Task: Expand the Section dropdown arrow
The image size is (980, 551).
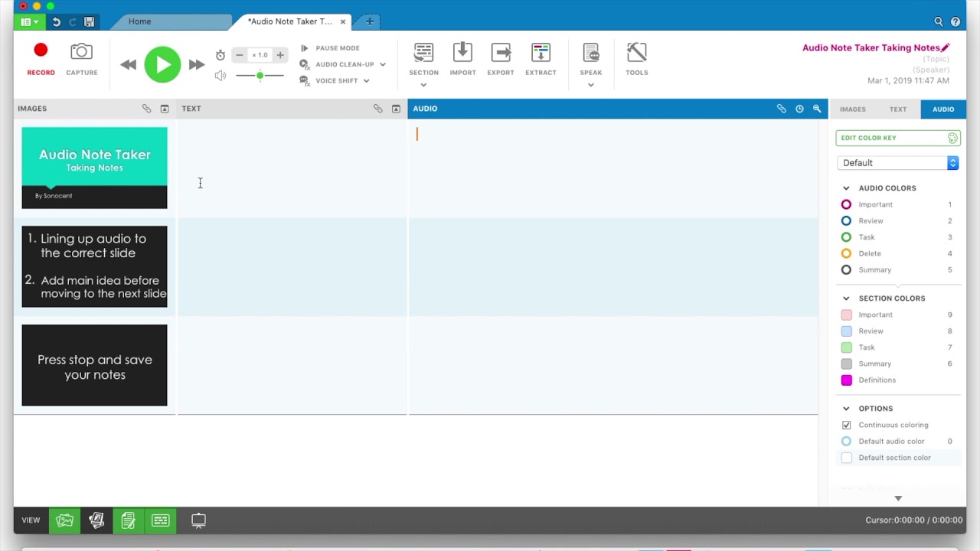Action: point(423,85)
